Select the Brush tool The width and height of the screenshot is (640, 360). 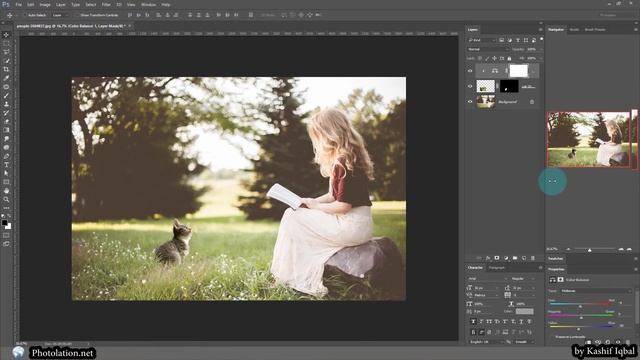point(6,96)
